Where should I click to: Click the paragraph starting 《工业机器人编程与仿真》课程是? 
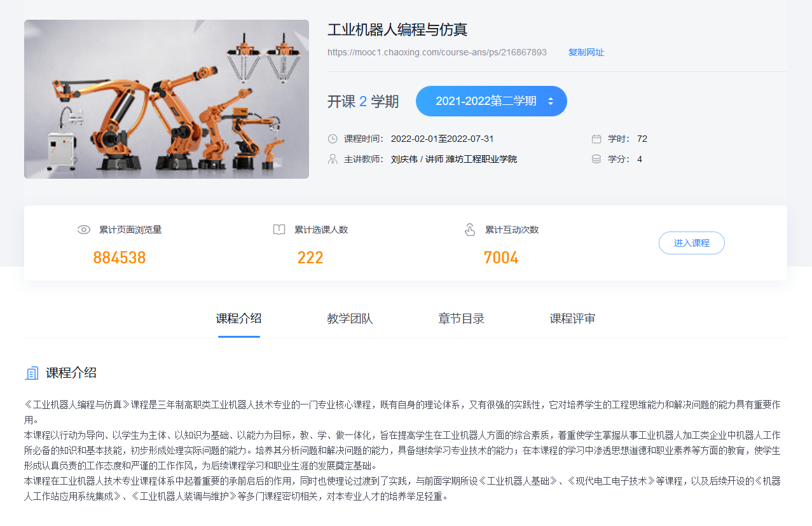403,412
